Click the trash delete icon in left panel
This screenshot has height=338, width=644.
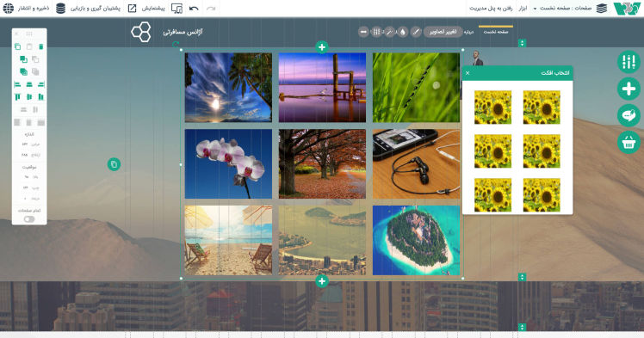[41, 46]
